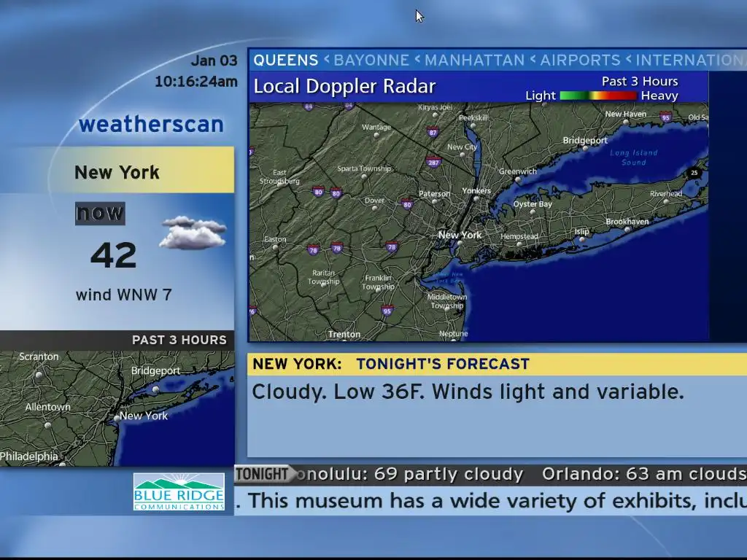Screen dimensions: 747x560
Task: Click 'Greenwich' on the Doppler map
Action: pyautogui.click(x=518, y=171)
